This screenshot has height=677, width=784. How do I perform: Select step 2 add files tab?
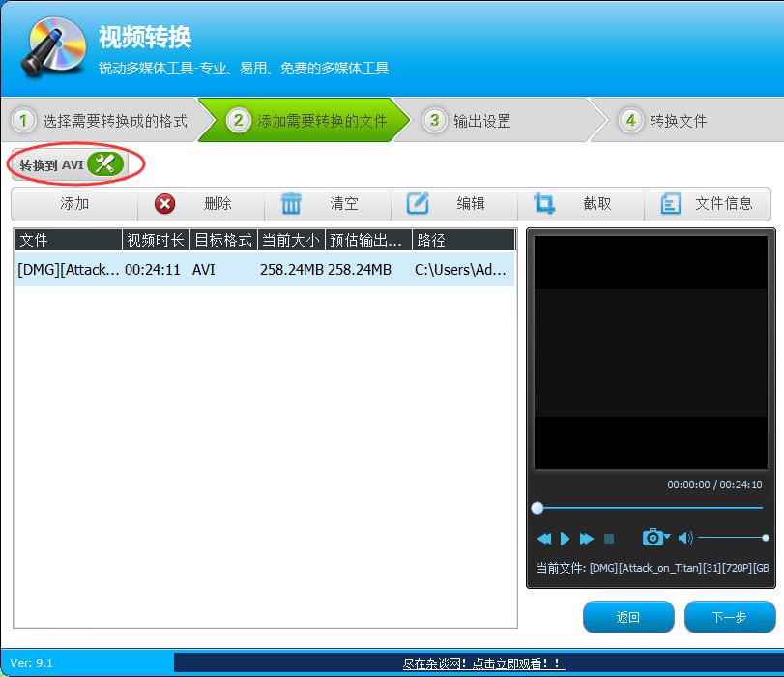304,121
